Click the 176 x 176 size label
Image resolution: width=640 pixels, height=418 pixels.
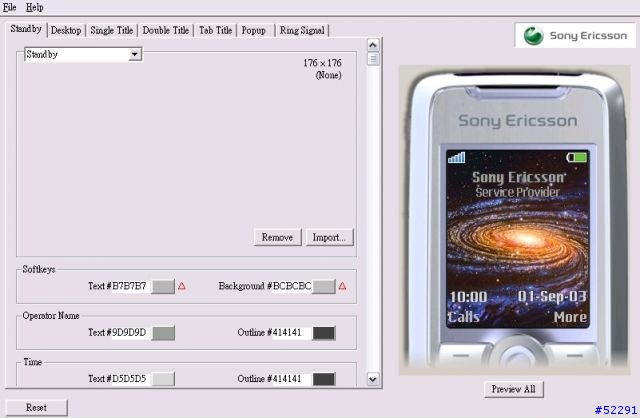pos(322,63)
